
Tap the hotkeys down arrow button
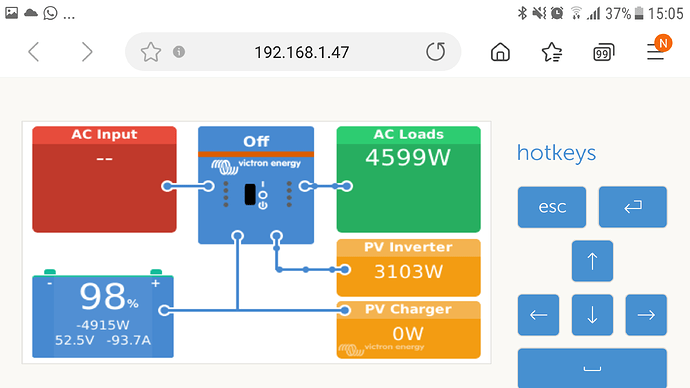(x=592, y=315)
